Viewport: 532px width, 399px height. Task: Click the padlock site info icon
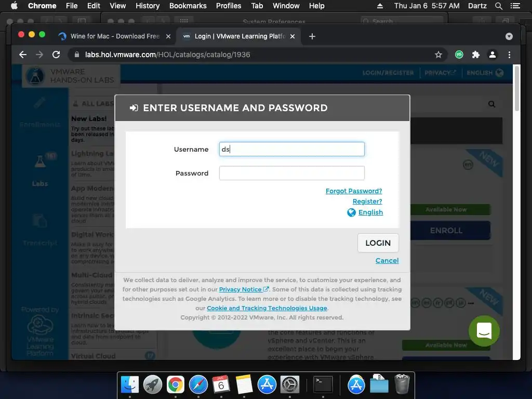pos(77,55)
